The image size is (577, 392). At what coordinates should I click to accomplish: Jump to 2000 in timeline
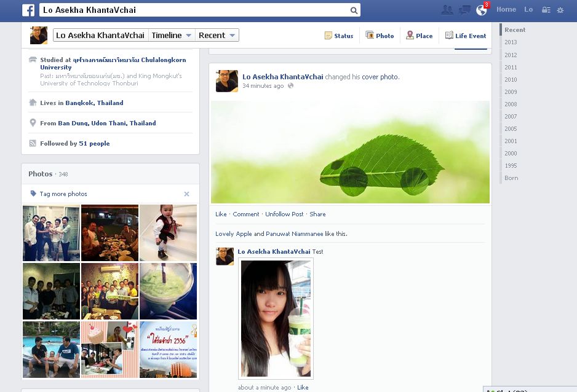point(511,154)
